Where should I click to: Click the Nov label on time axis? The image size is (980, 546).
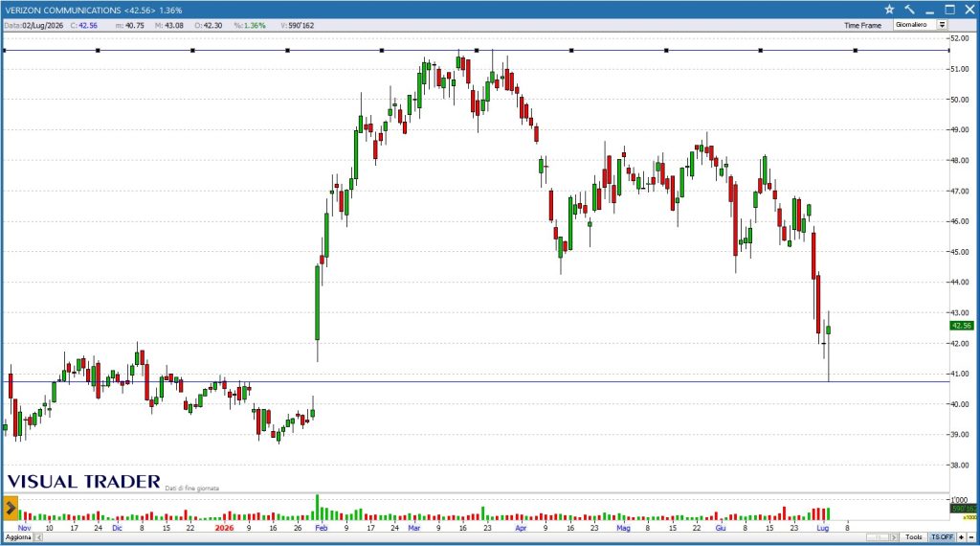[24, 528]
